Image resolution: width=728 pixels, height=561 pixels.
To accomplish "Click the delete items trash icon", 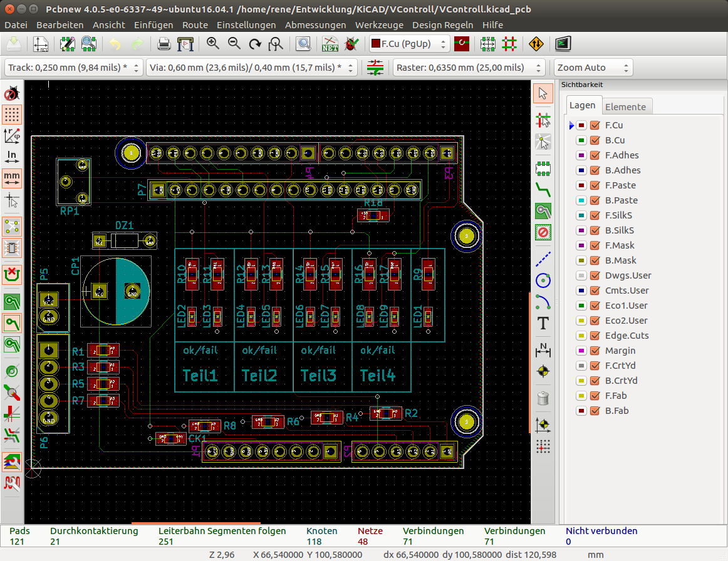I will point(543,398).
